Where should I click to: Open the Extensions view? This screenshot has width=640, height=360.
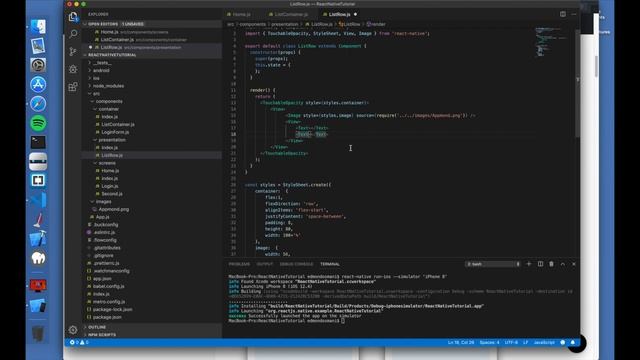tap(73, 87)
